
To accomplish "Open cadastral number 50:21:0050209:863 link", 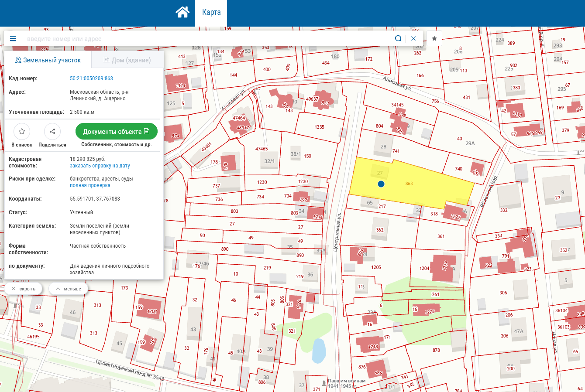I will click(x=91, y=78).
